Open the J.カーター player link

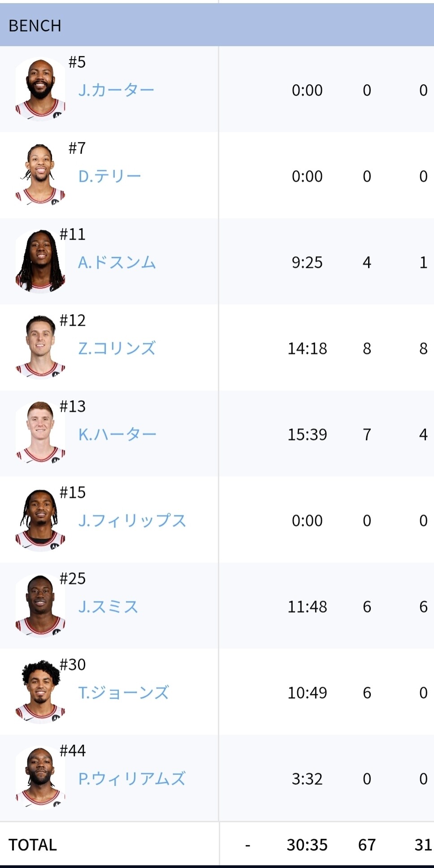tap(116, 90)
